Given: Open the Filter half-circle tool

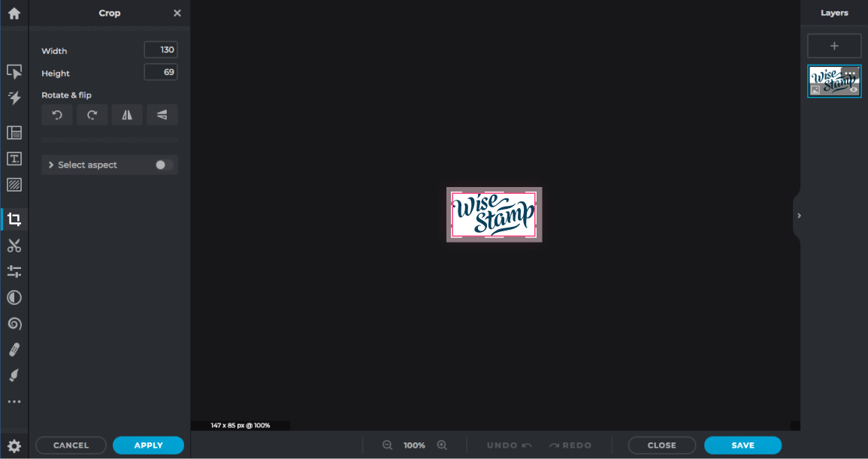Looking at the screenshot, I should (14, 298).
